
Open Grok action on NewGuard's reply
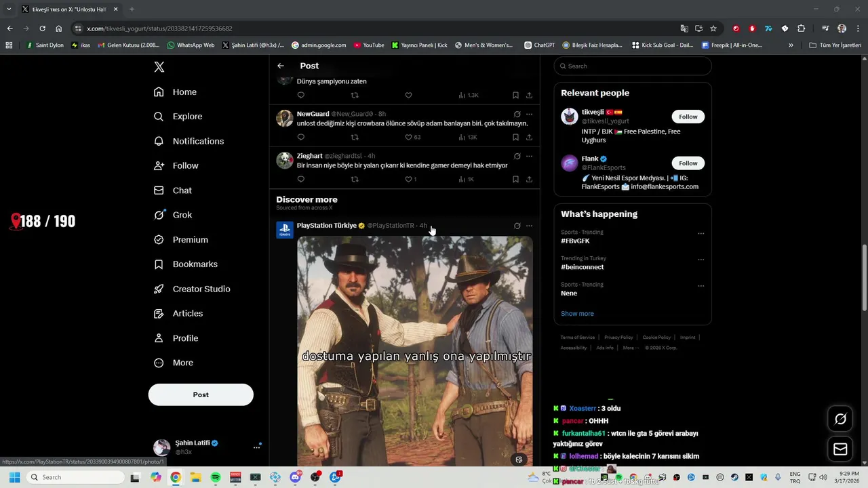coord(517,114)
